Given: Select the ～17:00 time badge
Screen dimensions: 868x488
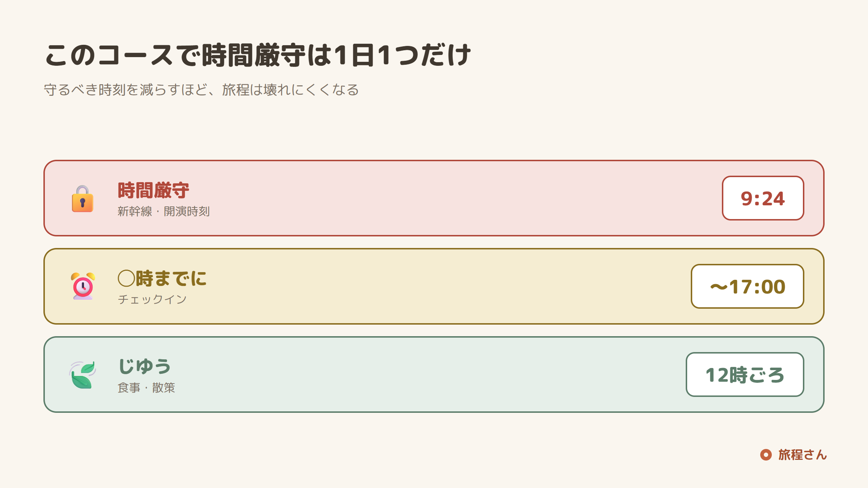Looking at the screenshot, I should pos(748,286).
